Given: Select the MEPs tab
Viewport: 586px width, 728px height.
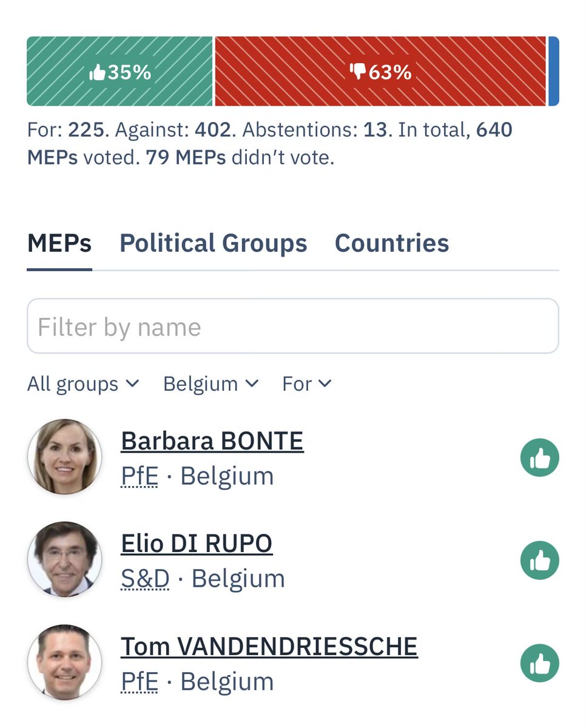Looking at the screenshot, I should pyautogui.click(x=59, y=243).
